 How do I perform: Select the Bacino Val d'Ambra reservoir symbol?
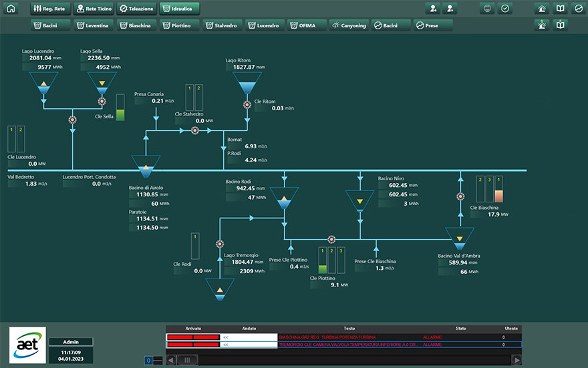pyautogui.click(x=460, y=238)
